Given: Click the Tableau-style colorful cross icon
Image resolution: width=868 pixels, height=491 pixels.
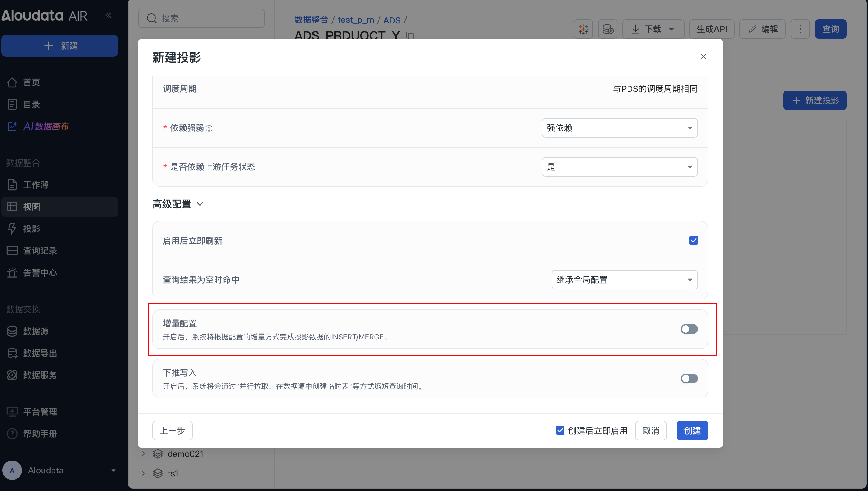Looking at the screenshot, I should coord(583,29).
